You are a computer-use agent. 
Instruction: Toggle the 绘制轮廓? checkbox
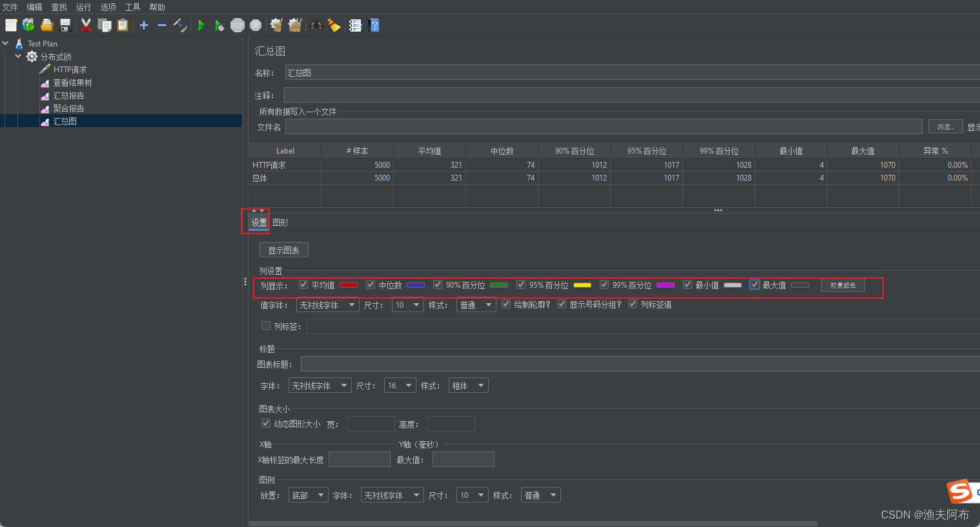point(506,304)
